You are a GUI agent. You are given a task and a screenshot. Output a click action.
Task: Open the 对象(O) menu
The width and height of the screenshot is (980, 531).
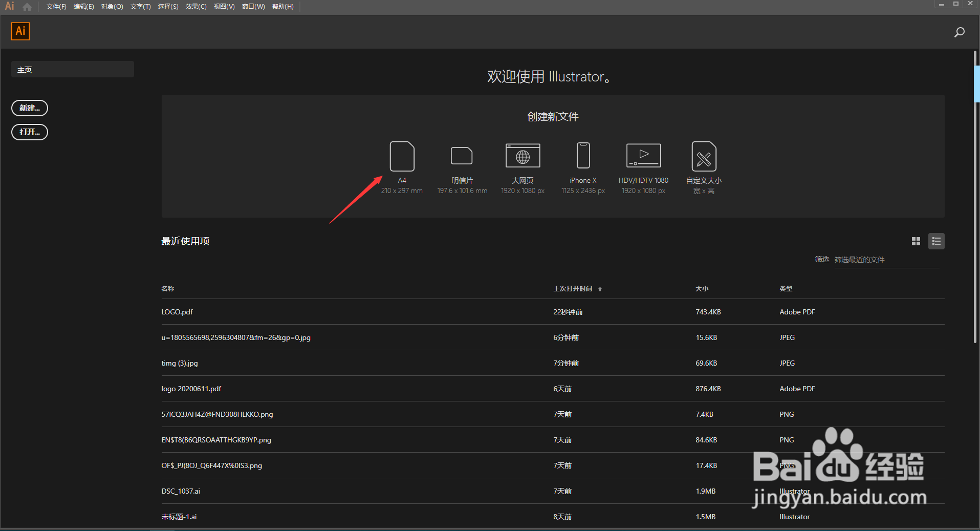pos(112,7)
